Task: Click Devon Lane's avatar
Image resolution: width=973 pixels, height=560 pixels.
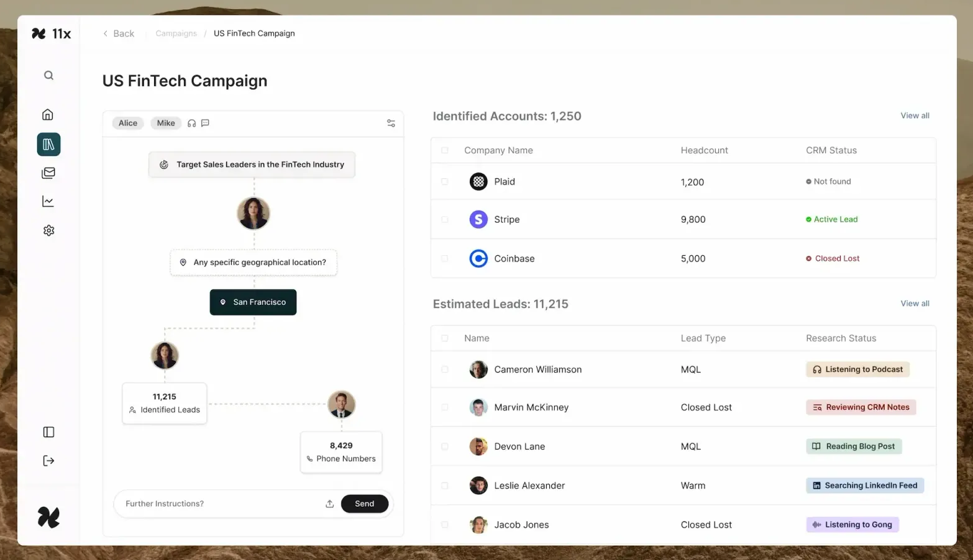Action: [478, 446]
